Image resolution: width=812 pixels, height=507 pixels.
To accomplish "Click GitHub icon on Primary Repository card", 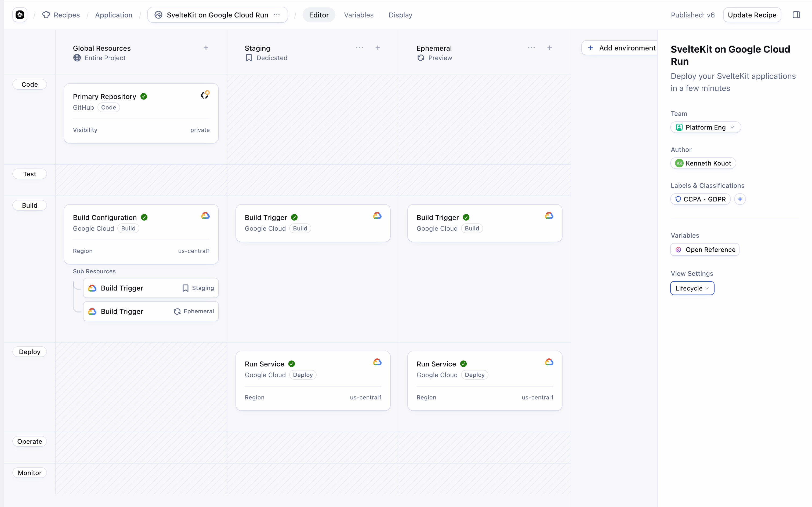I will pyautogui.click(x=205, y=95).
